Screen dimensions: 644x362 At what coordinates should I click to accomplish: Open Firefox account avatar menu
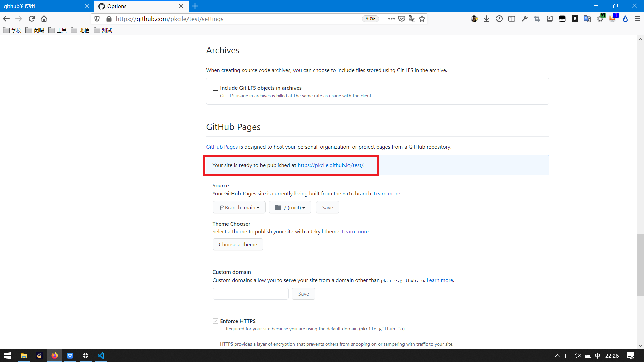[x=474, y=19]
